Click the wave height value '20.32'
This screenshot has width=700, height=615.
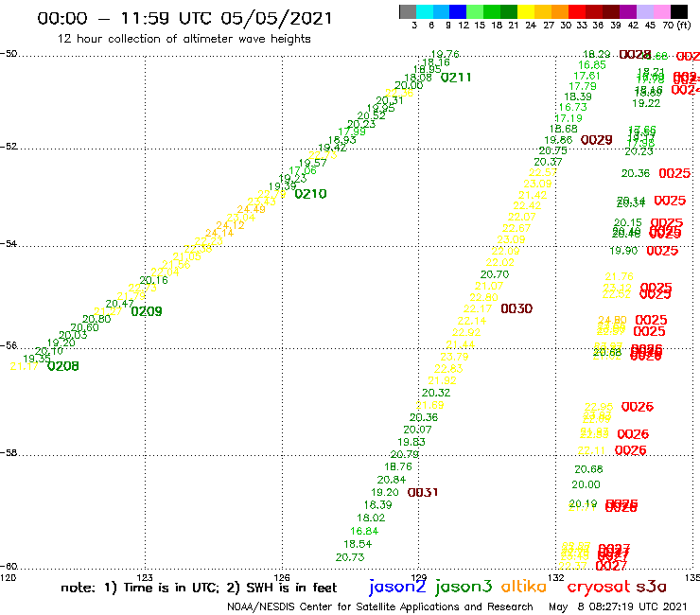[436, 393]
